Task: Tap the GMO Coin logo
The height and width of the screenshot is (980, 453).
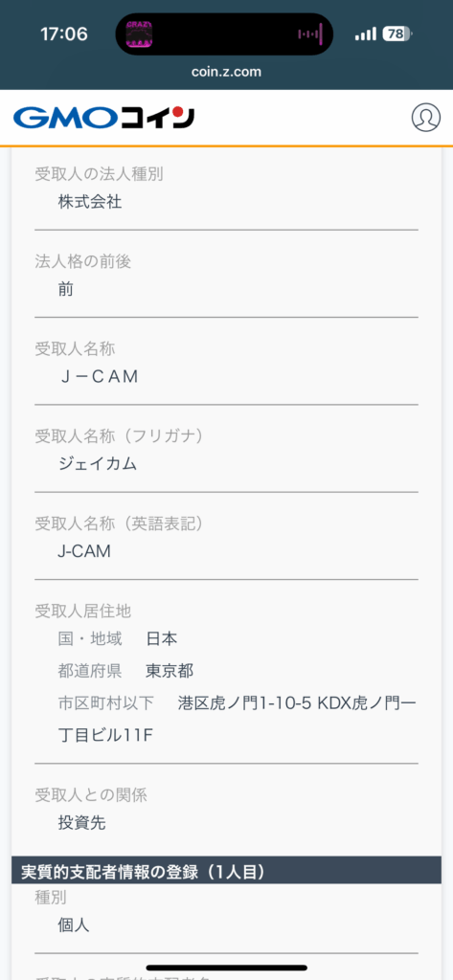Action: point(103,118)
